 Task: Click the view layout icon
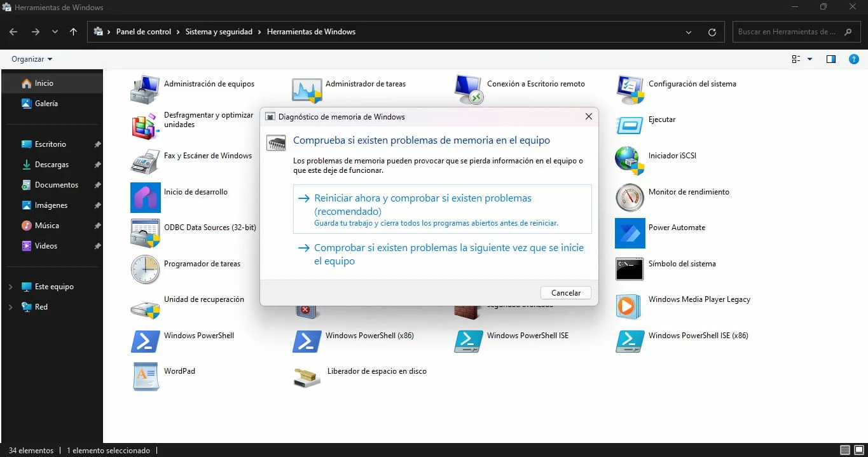[x=796, y=59]
